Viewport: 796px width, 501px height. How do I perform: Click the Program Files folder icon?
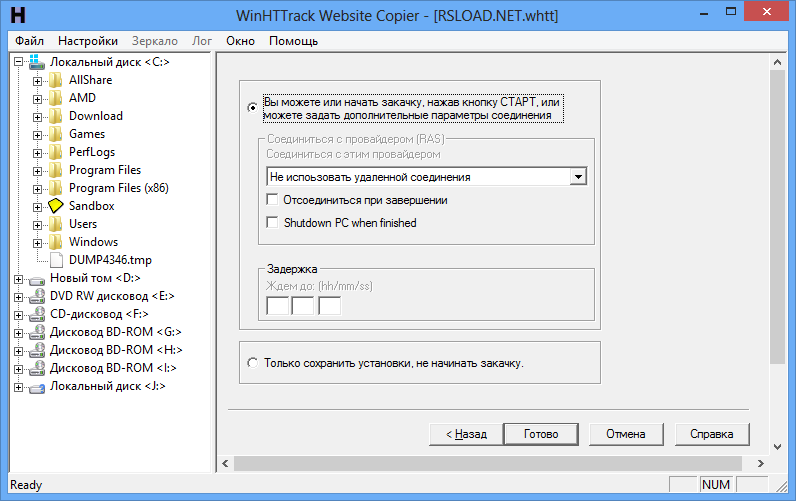56,170
